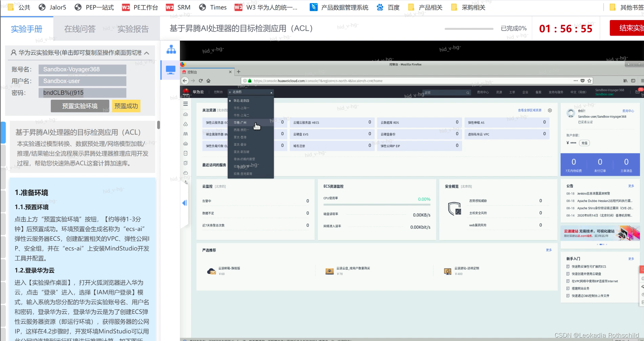Click the site info icon in the URL bar
644x341 pixels.
245,81
